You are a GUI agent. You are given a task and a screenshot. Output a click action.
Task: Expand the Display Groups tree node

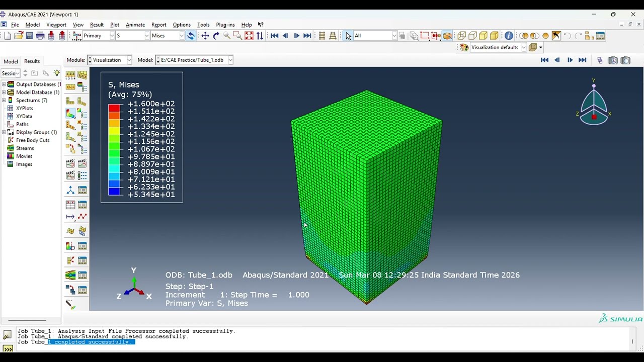point(4,132)
